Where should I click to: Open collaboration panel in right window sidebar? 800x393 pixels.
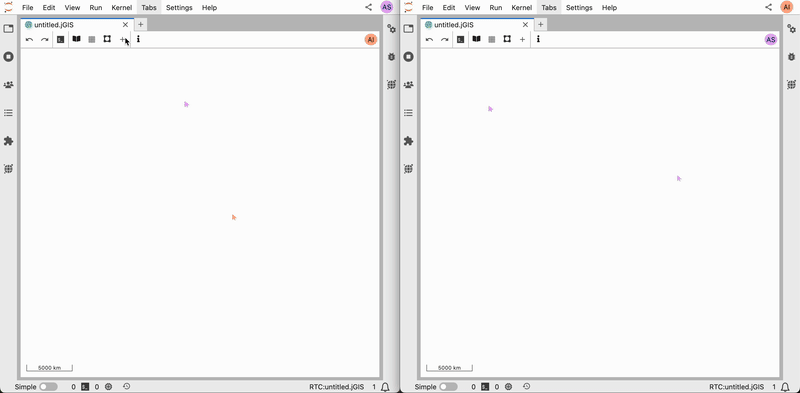coord(408,85)
